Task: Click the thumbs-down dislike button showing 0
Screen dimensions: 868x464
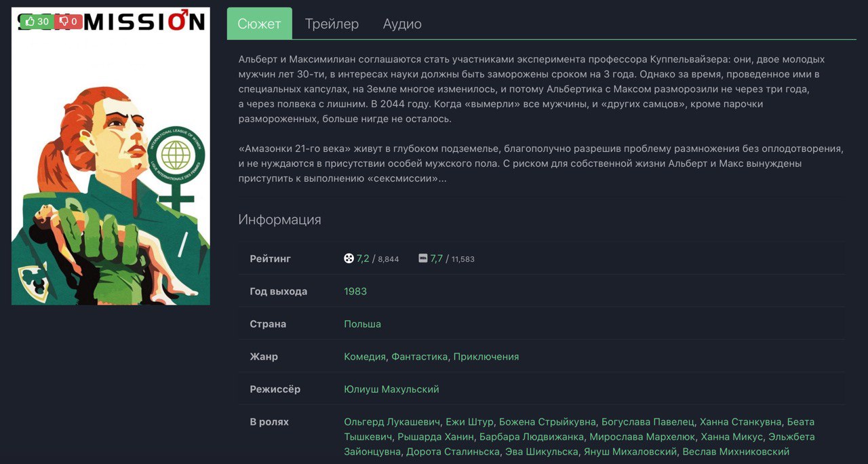Action: (68, 22)
